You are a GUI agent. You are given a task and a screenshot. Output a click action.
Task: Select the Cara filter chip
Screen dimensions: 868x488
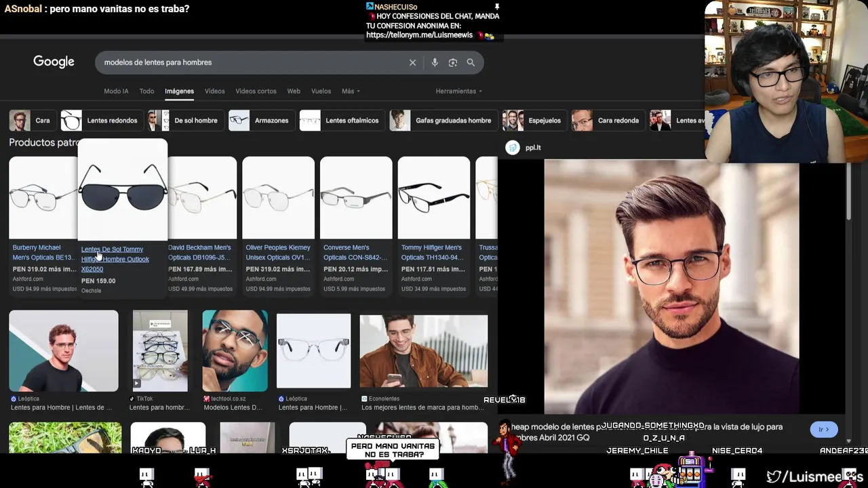31,121
